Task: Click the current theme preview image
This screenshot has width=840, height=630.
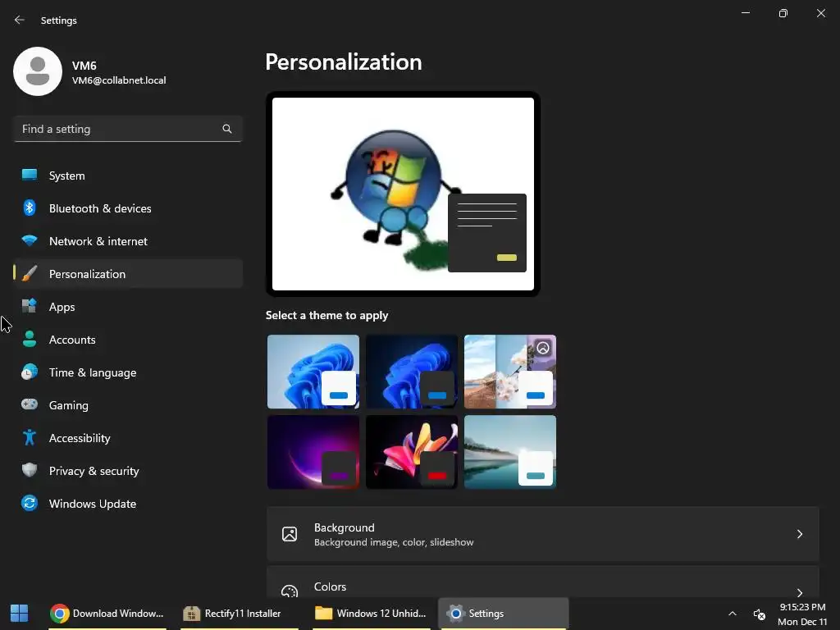Action: pyautogui.click(x=403, y=194)
